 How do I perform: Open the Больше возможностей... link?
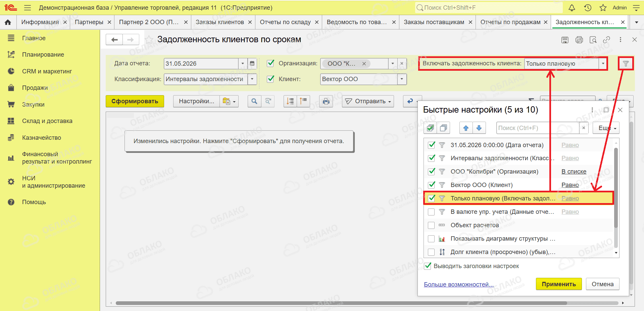(x=459, y=285)
